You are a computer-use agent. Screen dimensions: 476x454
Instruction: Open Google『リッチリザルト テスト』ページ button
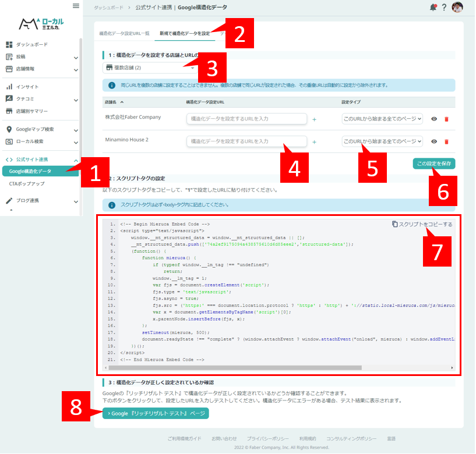156,414
